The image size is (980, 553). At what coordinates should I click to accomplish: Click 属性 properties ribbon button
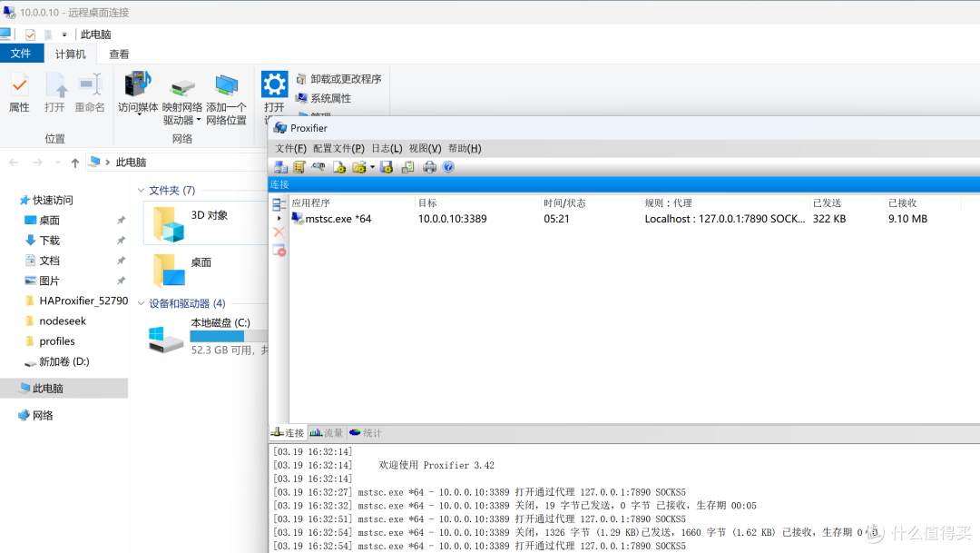tap(19, 92)
